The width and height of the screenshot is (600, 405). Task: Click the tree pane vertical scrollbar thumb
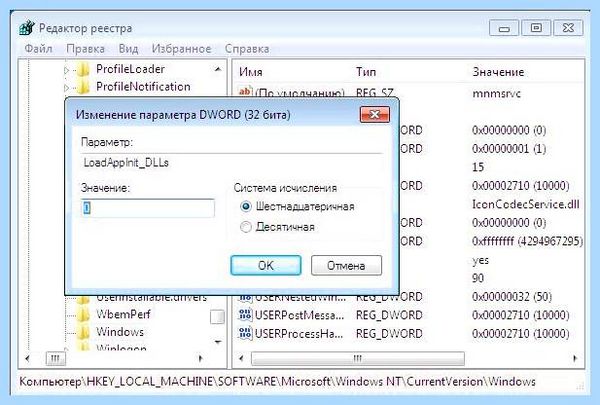[x=217, y=317]
